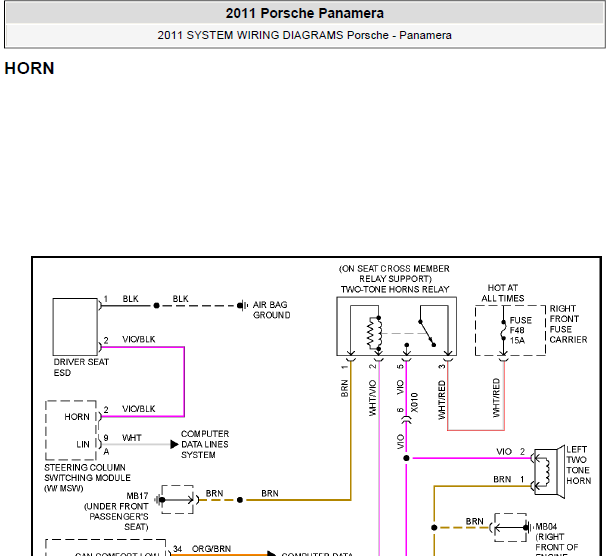This screenshot has height=556, width=611.
Task: Click RIGHT FRONT FUSE CARRIER label
Action: [568, 324]
